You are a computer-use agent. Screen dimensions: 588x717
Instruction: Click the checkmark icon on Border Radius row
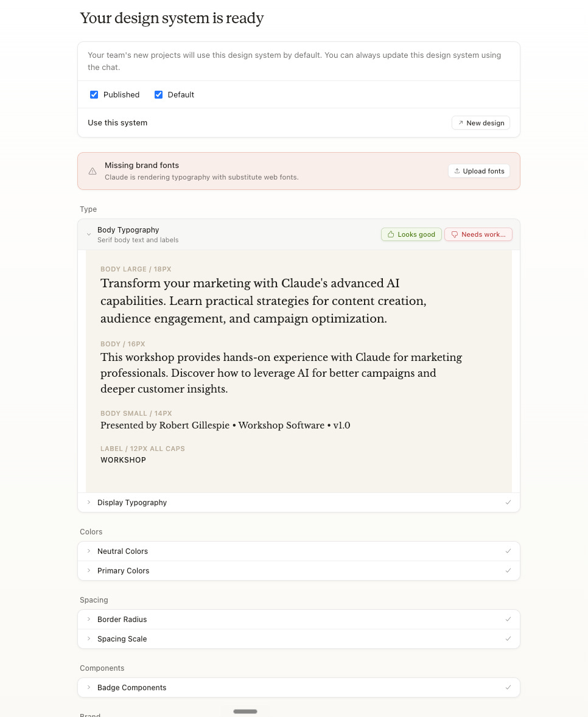pyautogui.click(x=508, y=619)
